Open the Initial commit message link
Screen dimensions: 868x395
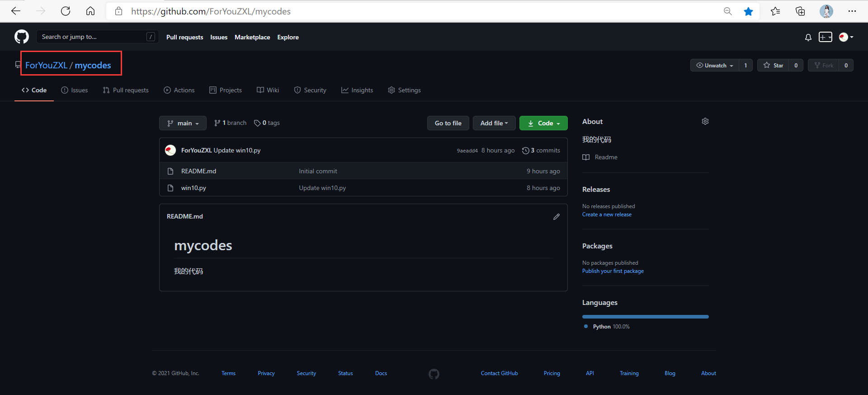(318, 171)
